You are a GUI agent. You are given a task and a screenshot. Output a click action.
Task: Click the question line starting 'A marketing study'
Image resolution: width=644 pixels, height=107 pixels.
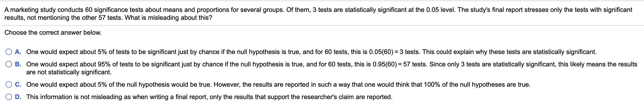click(x=318, y=10)
